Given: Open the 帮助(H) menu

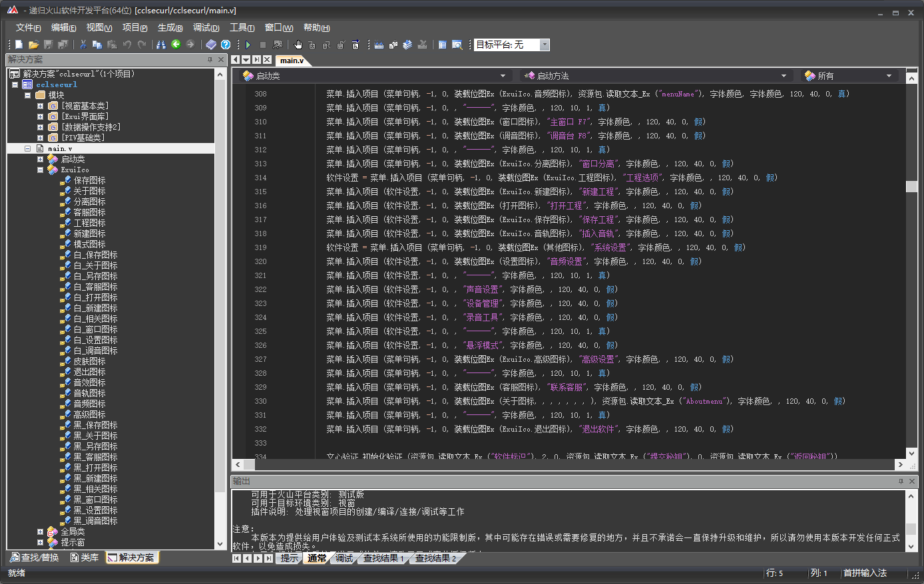Looking at the screenshot, I should click(316, 27).
